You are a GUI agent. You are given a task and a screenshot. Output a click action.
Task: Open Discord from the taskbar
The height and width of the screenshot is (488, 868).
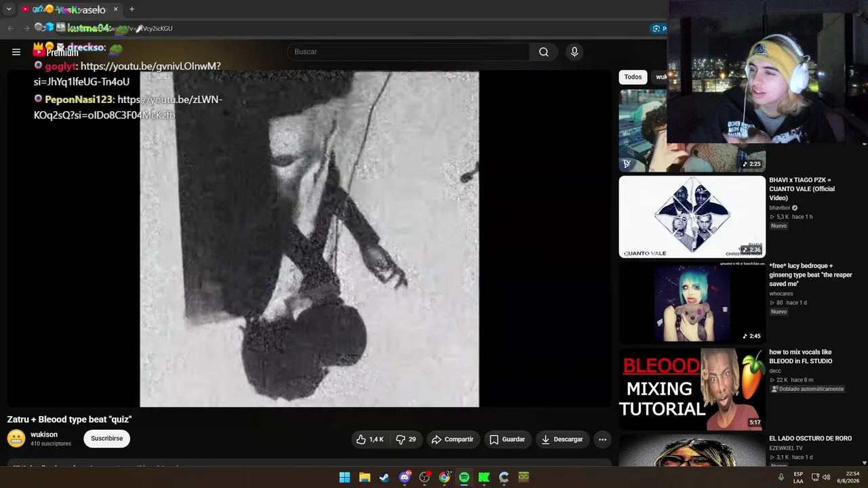405,477
